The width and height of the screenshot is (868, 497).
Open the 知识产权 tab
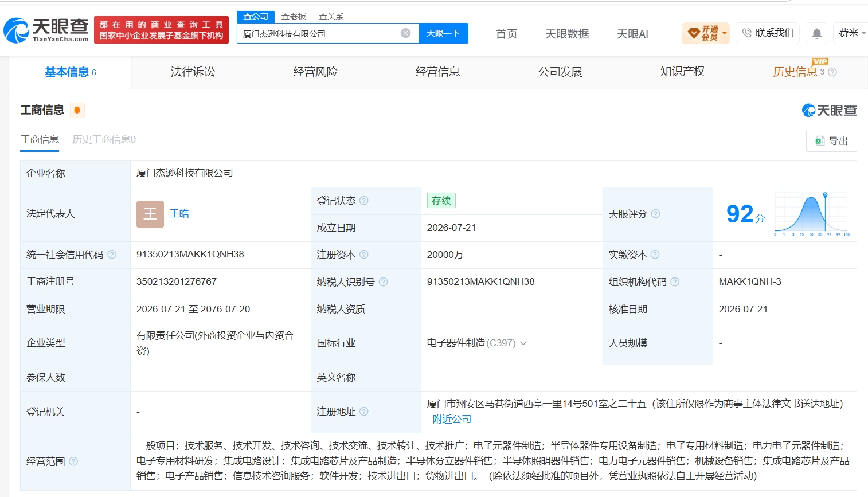pyautogui.click(x=682, y=72)
